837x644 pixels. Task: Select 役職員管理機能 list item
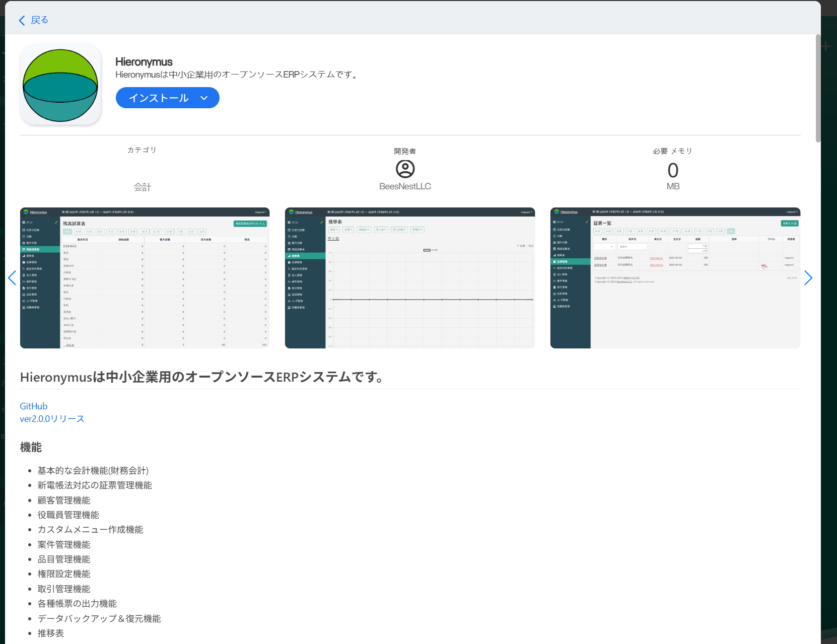(x=68, y=515)
